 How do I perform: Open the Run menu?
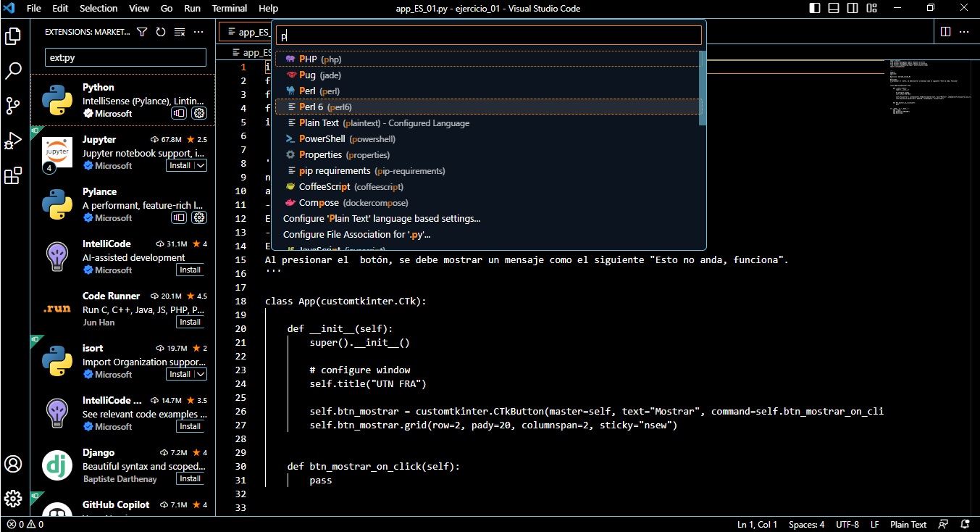[192, 8]
